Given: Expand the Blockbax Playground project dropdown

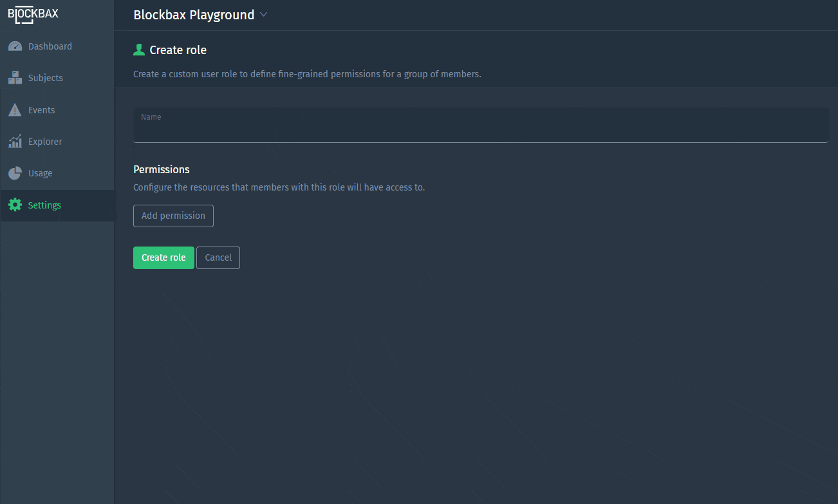Looking at the screenshot, I should (194, 14).
